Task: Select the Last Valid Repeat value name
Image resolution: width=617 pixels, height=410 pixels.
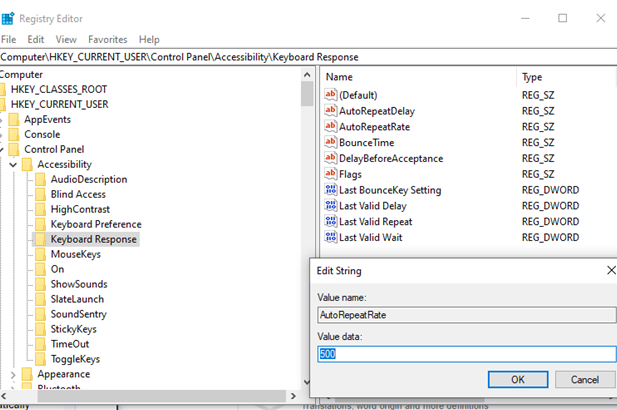Action: [375, 222]
